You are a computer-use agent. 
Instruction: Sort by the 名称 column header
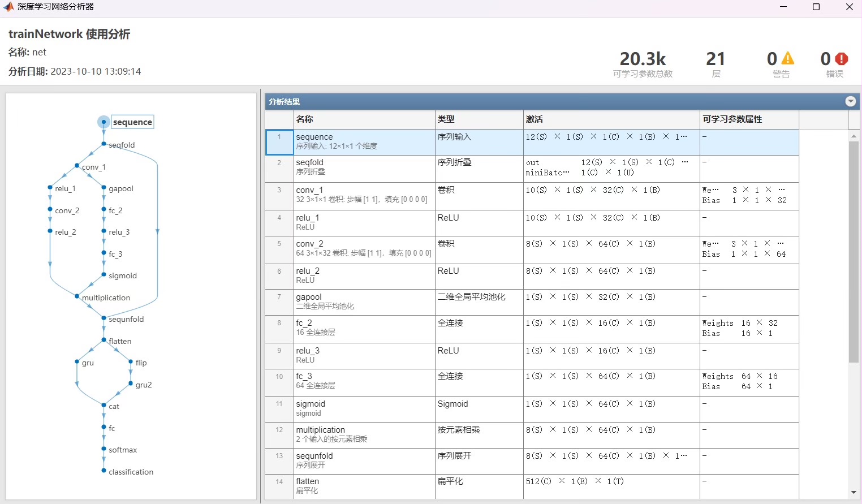pos(364,119)
